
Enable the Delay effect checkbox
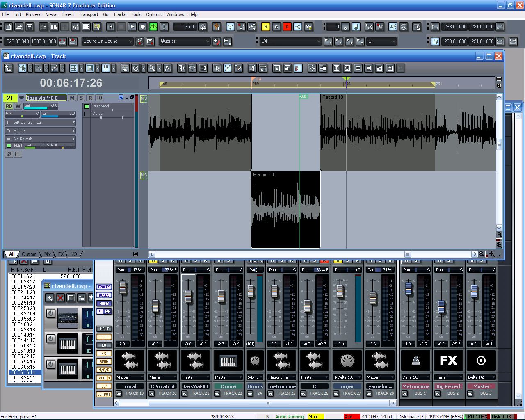pos(87,114)
